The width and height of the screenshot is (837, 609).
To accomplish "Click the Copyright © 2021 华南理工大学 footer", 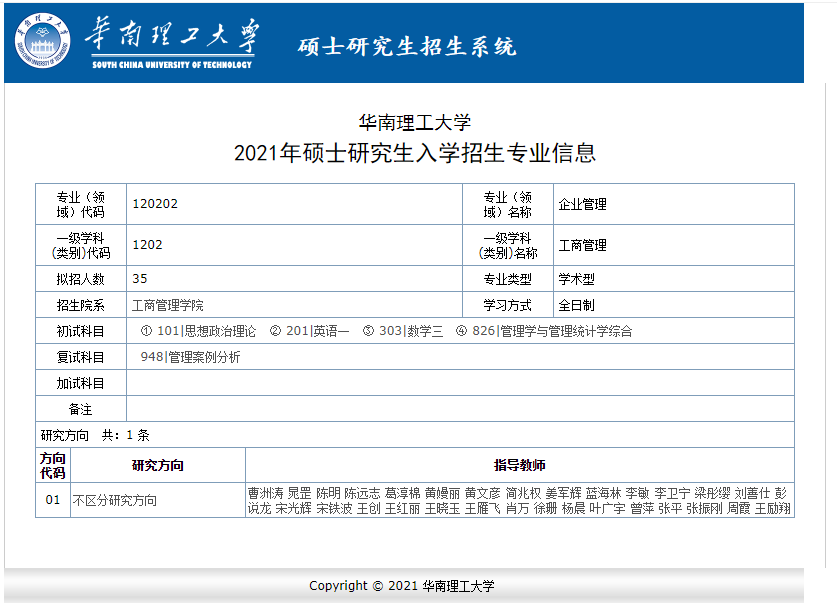I will (x=402, y=586).
